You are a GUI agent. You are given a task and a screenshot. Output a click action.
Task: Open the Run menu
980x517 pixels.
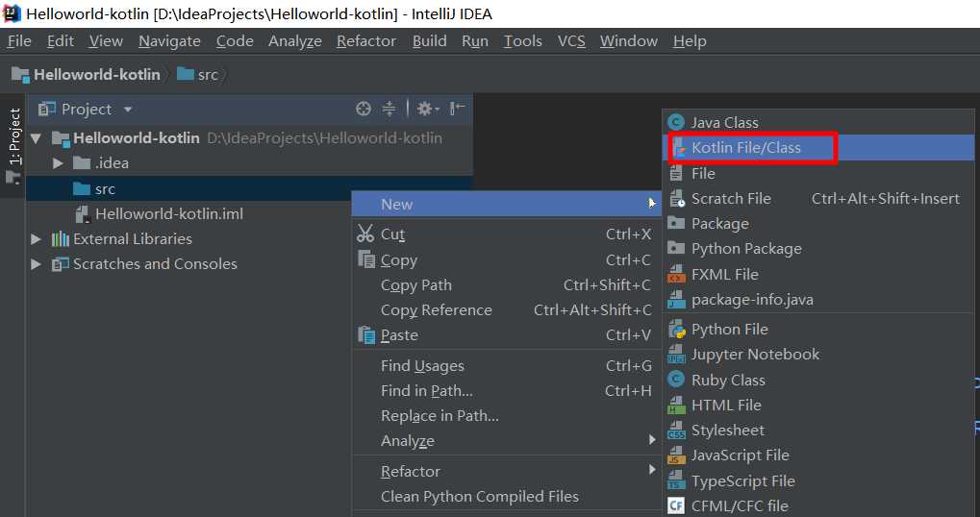[x=475, y=41]
